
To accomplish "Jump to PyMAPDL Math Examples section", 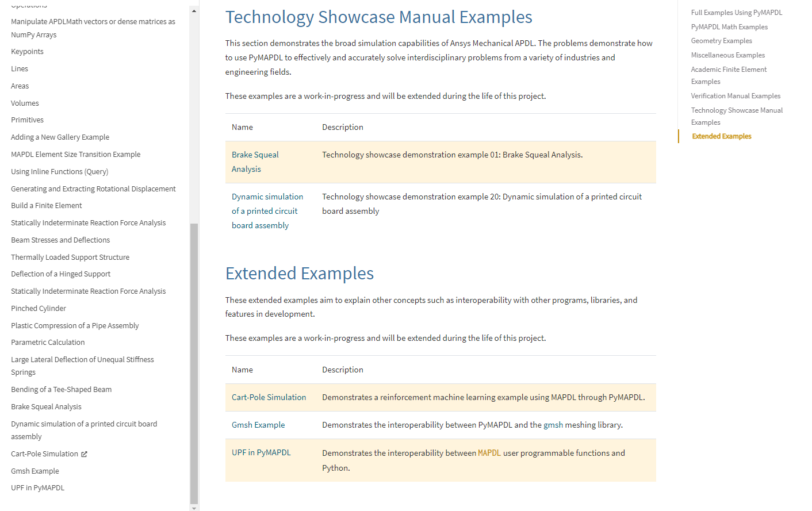I will 729,27.
